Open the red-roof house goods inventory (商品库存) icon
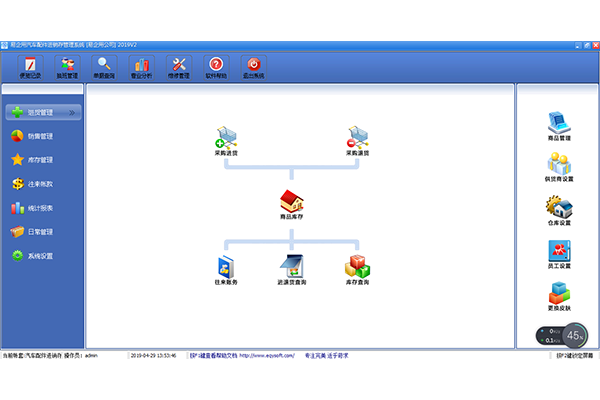 [x=292, y=204]
